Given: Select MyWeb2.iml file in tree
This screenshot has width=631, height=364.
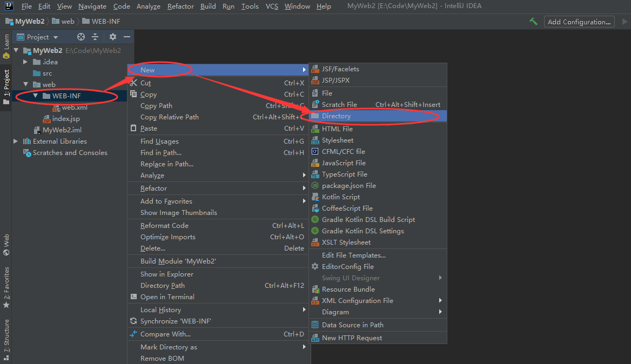Looking at the screenshot, I should pyautogui.click(x=58, y=130).
